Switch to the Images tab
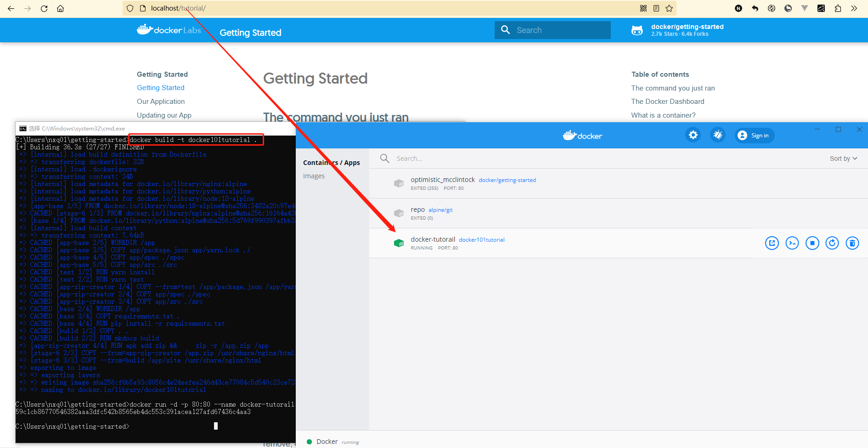The height and width of the screenshot is (448, 868). pyautogui.click(x=314, y=176)
